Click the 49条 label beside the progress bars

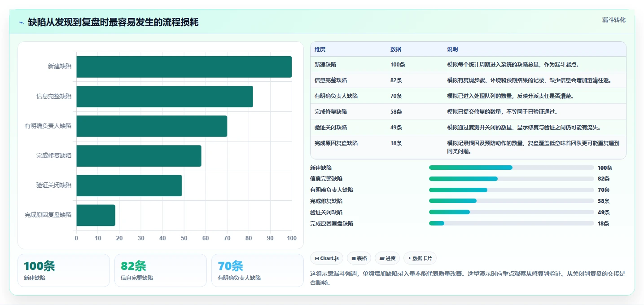click(604, 212)
